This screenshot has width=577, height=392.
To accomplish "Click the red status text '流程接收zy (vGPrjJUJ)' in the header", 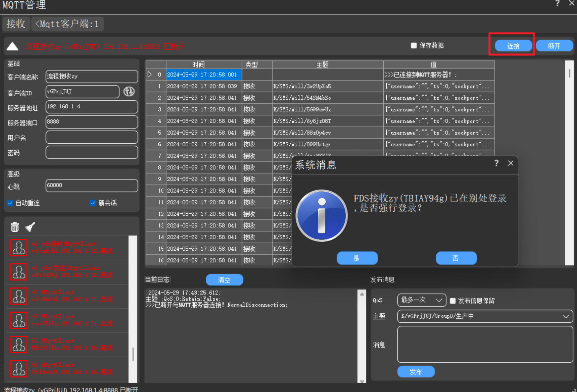I will point(63,46).
